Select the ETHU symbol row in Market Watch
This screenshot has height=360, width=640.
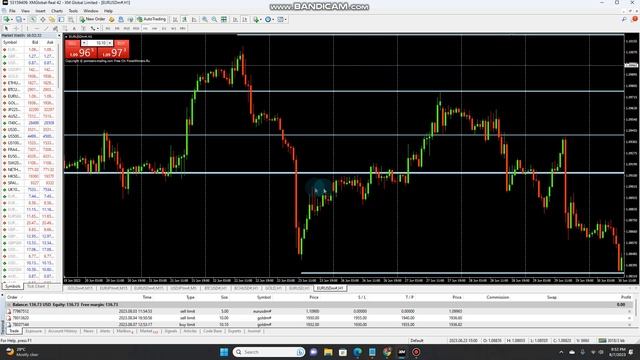(29, 83)
